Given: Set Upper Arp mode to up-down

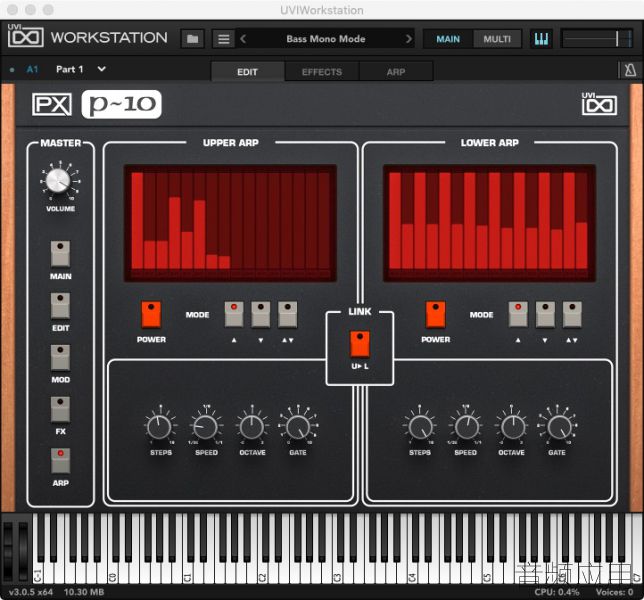Looking at the screenshot, I should 288,315.
